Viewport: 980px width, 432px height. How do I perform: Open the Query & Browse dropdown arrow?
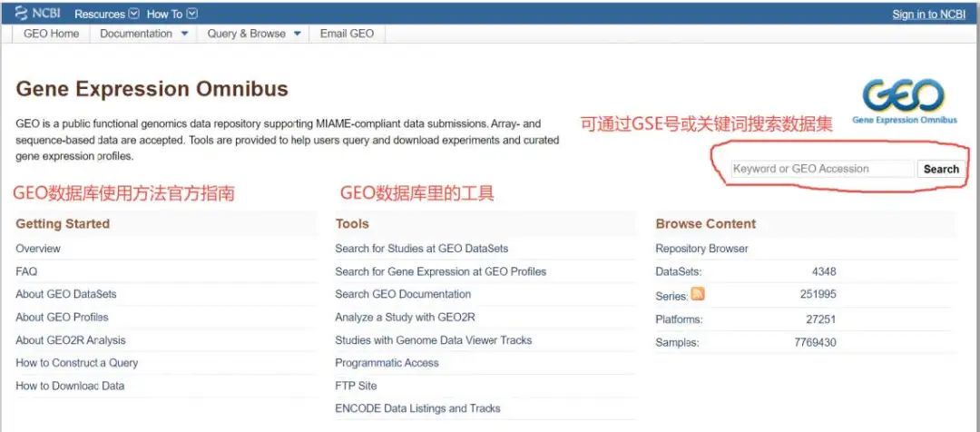(x=298, y=34)
